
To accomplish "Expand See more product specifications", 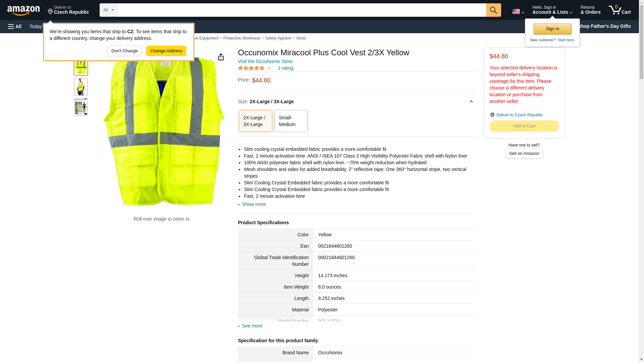I will 252,326.
